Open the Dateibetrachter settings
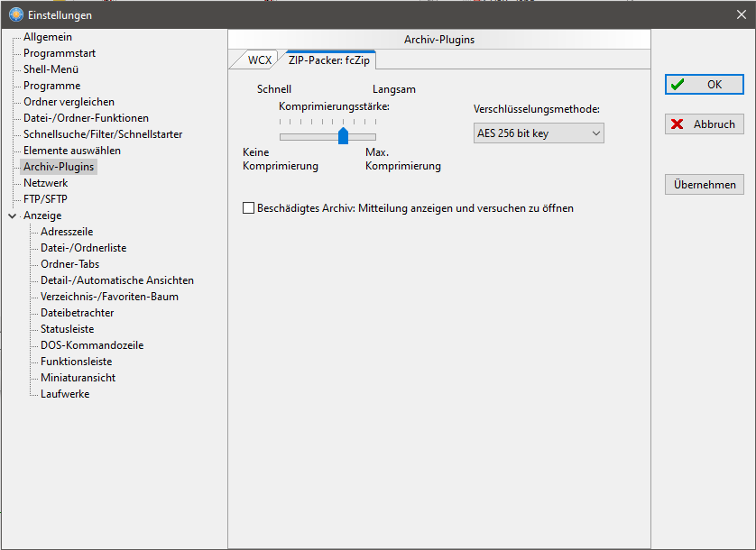Screen dimensions: 756x550 [77, 313]
